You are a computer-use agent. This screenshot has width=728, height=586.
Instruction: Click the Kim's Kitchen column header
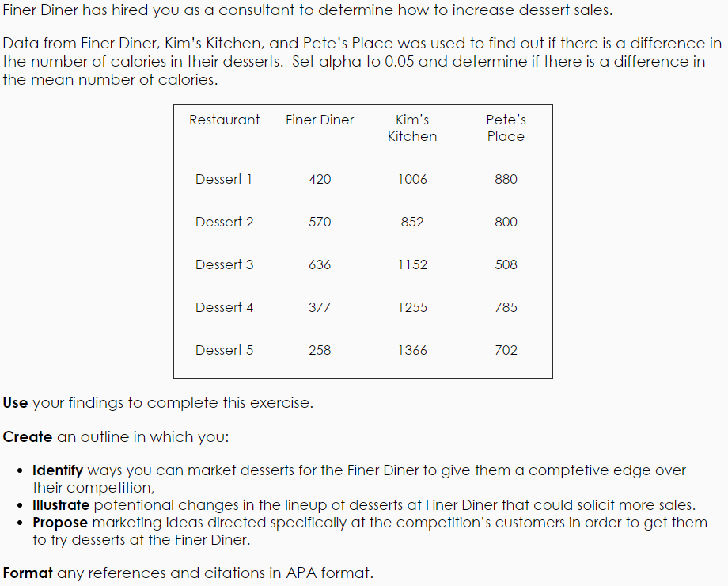[412, 128]
